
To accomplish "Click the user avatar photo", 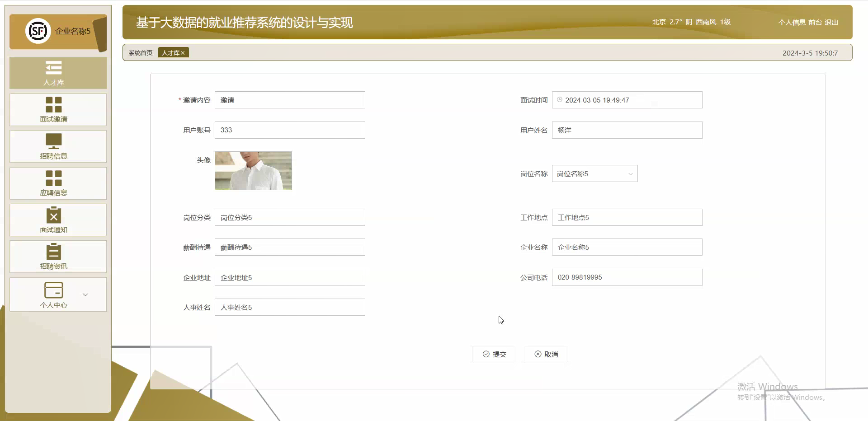I will (x=253, y=171).
